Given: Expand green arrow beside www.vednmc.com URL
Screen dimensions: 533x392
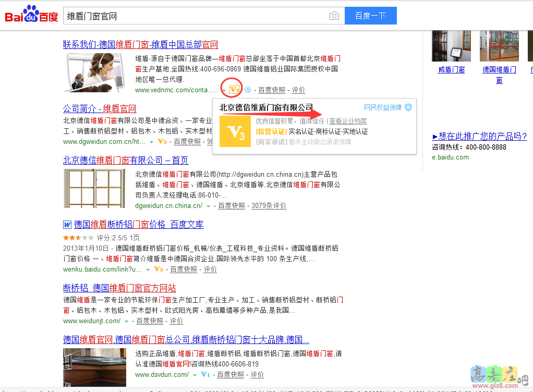Looking at the screenshot, I should click(223, 90).
